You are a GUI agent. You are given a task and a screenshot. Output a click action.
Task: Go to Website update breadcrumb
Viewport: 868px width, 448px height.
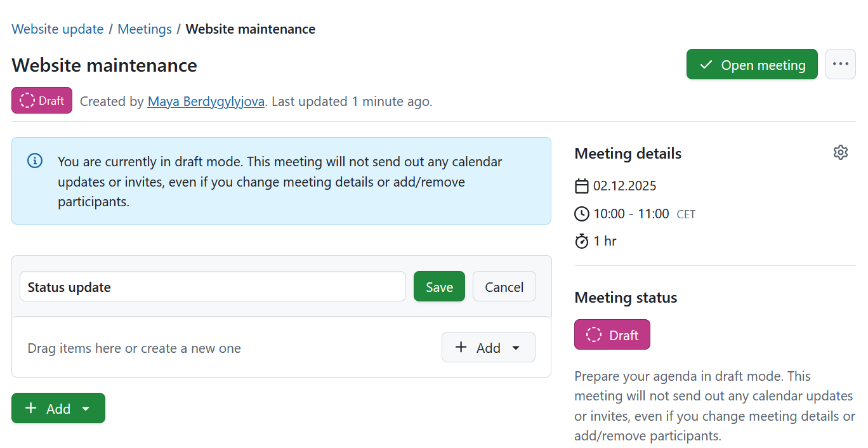(x=58, y=29)
